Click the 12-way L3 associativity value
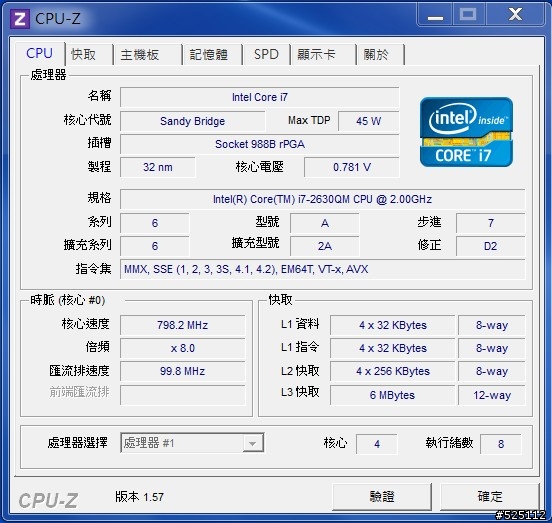This screenshot has width=552, height=523. click(492, 395)
